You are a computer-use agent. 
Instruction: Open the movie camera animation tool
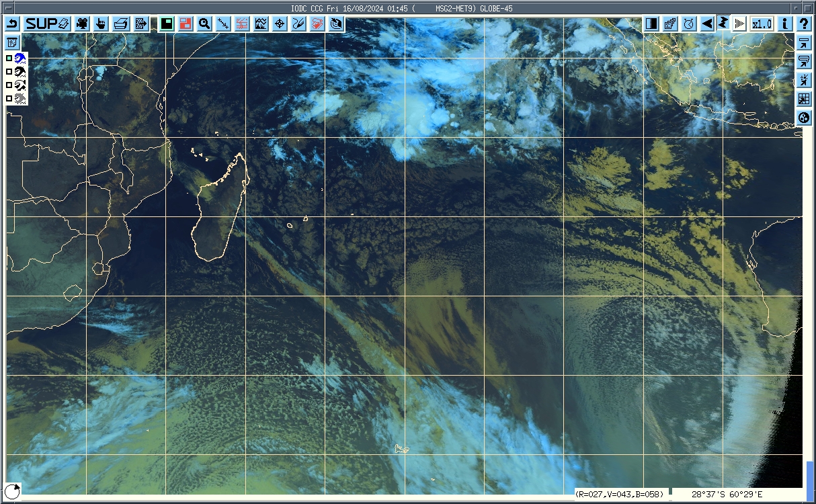click(x=82, y=24)
